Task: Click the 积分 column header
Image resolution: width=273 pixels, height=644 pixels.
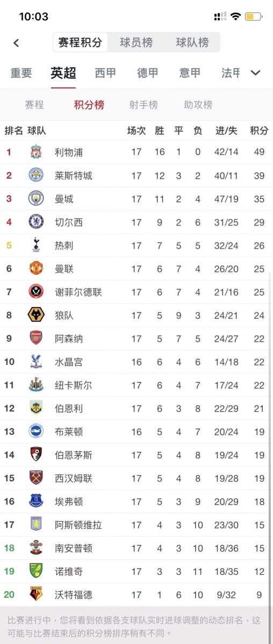Action: pyautogui.click(x=259, y=130)
